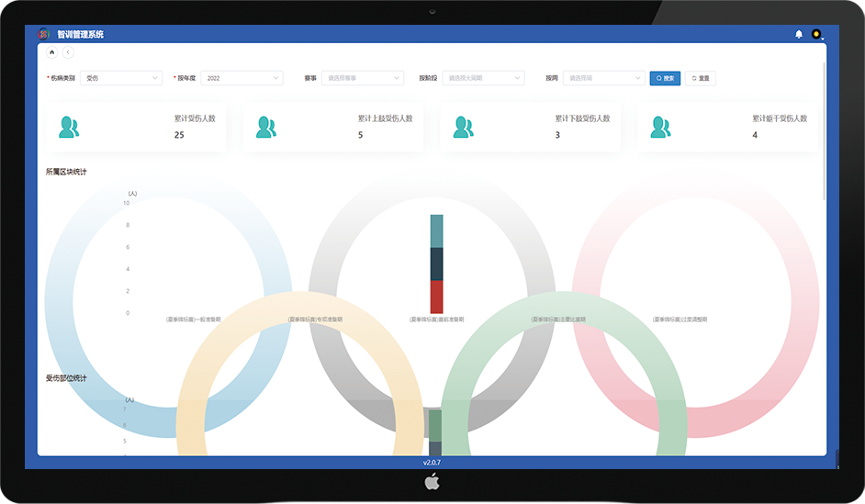Click the teal top bar segment
Viewport: 865px width, 504px height.
[x=436, y=231]
